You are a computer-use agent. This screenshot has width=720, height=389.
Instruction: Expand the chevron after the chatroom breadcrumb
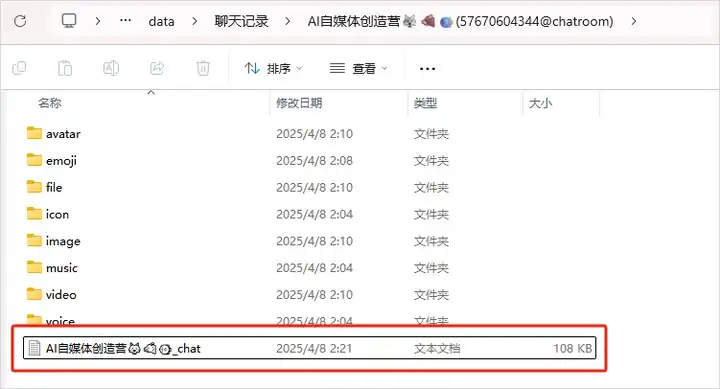(634, 21)
